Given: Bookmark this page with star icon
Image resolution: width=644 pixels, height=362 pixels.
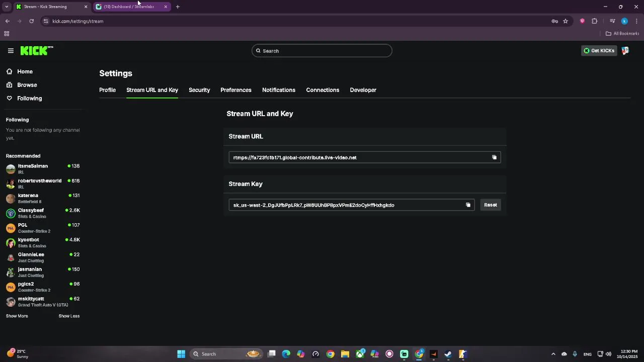Looking at the screenshot, I should tap(566, 21).
